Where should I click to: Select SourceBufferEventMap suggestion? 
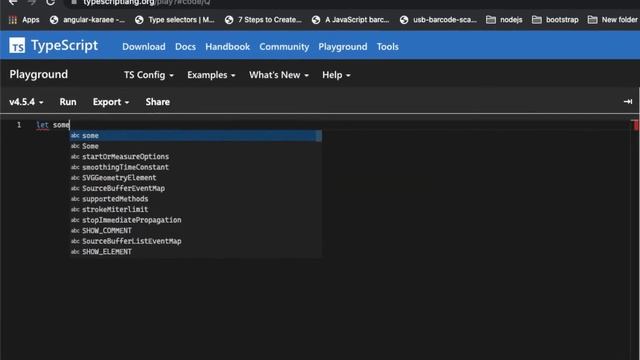tap(196, 189)
